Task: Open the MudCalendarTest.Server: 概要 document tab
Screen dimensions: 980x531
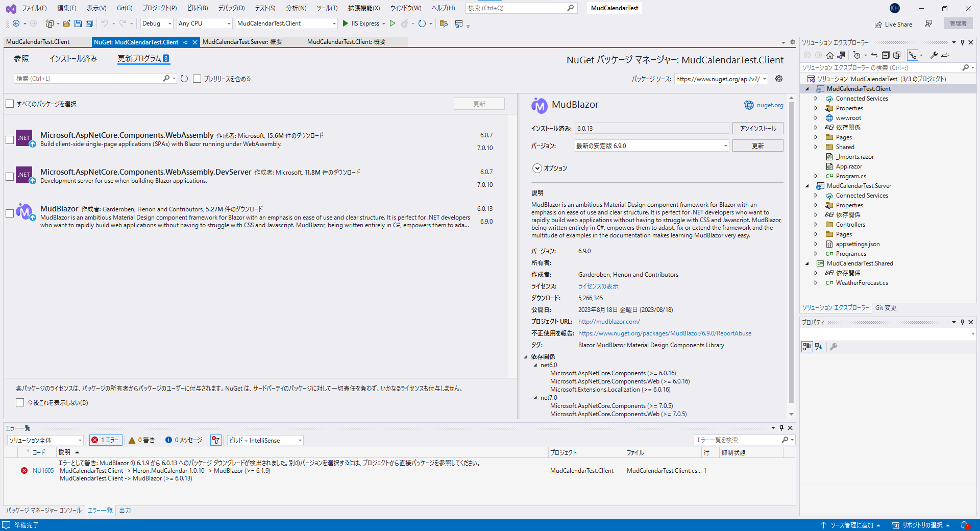Action: pyautogui.click(x=242, y=42)
